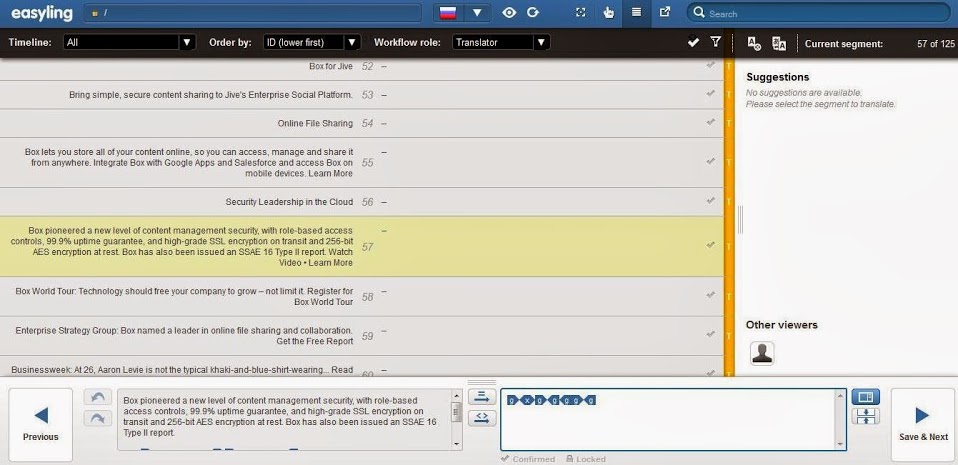958x465 pixels.
Task: Click the other viewer avatar icon
Action: [x=762, y=353]
